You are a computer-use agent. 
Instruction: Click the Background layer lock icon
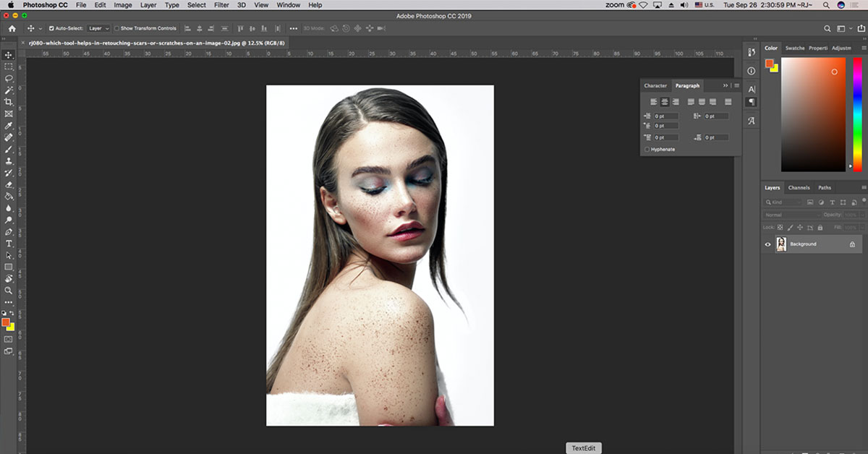[852, 244]
